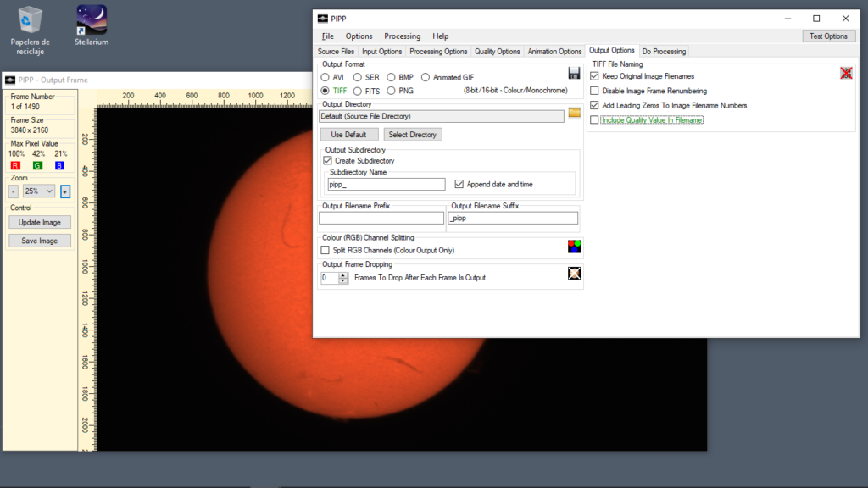Select the Output Options tab
The width and height of the screenshot is (868, 488).
tap(612, 50)
